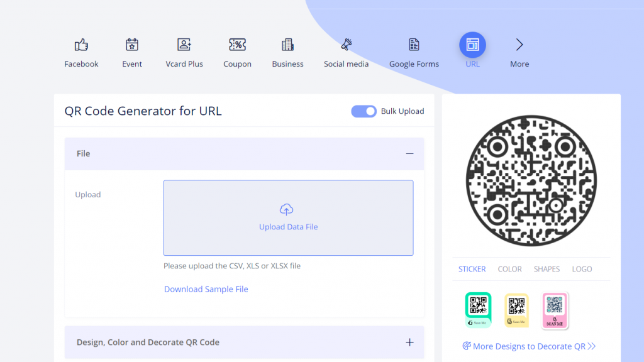Click the highlighted URL type icon
Screen dimensions: 644x362
pos(472,45)
